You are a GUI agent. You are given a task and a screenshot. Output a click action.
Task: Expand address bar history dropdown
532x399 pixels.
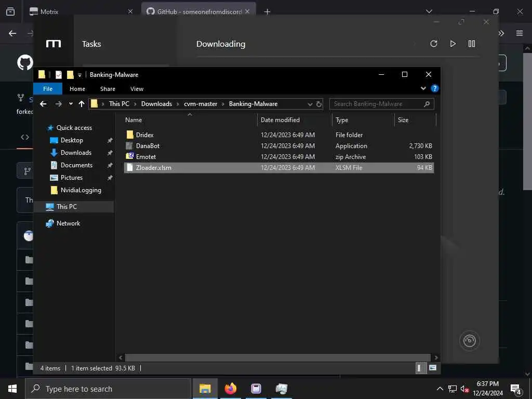click(310, 104)
